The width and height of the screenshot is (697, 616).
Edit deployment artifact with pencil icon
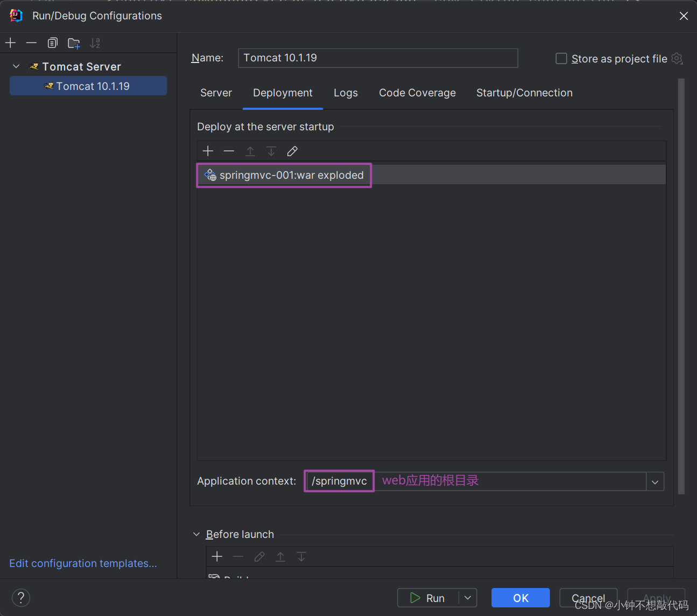tap(292, 151)
